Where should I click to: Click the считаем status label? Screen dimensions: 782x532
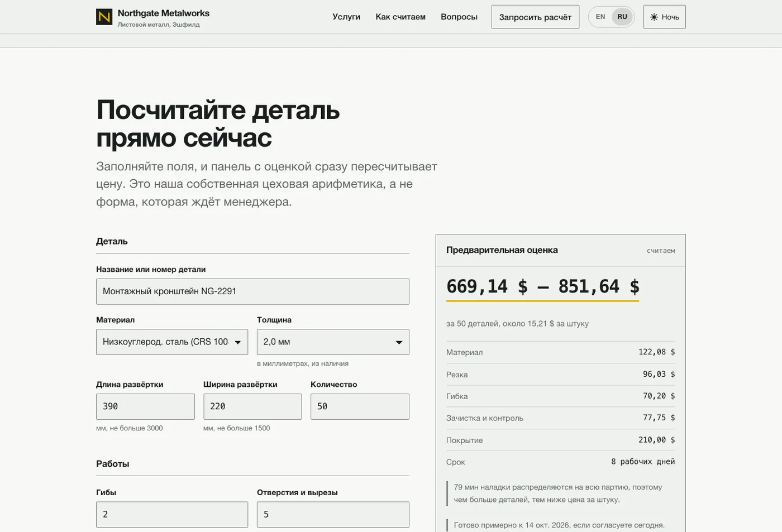661,251
